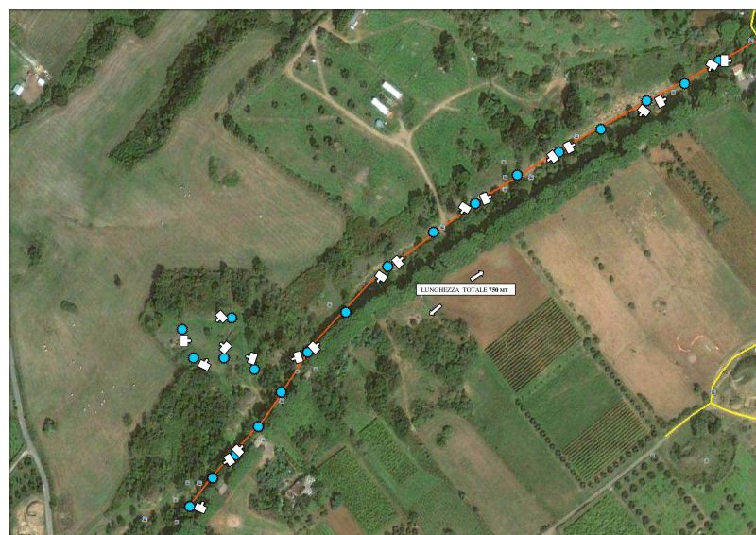Select the second blue marker from the southwest end

213,478
